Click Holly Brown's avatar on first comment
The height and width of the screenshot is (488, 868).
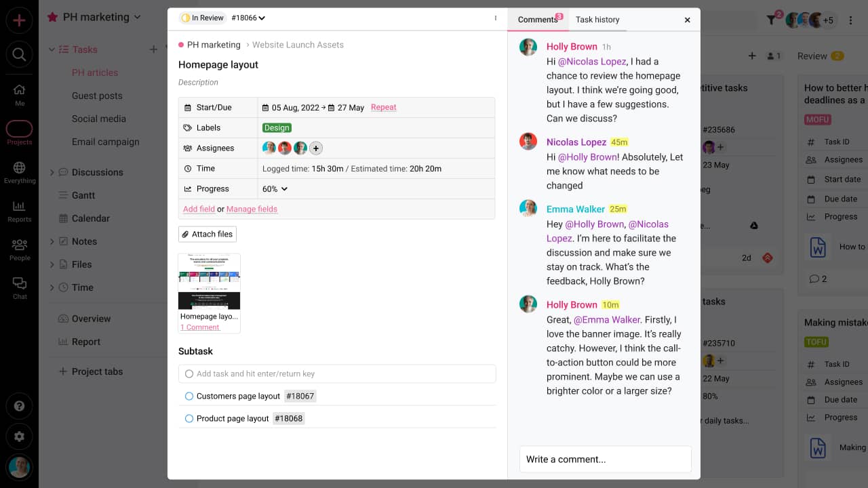coord(528,47)
